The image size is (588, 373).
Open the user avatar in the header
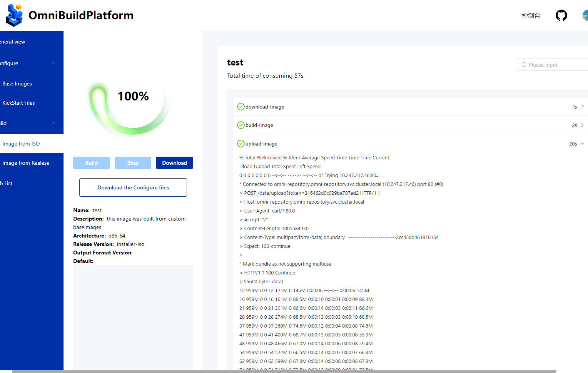(x=585, y=15)
